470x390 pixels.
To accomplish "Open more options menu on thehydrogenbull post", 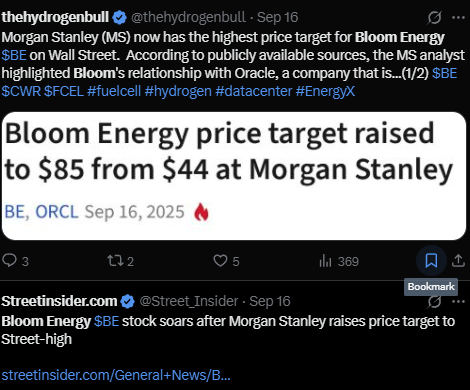I will (x=458, y=17).
